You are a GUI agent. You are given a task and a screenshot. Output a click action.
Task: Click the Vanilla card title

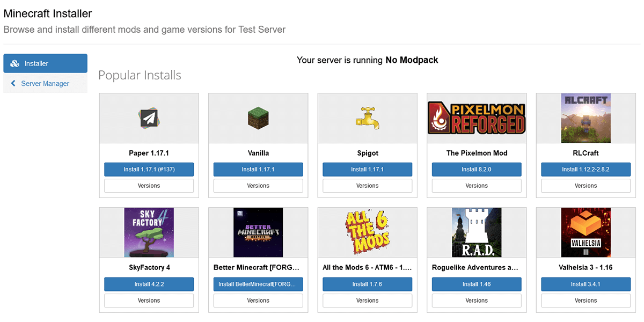258,153
